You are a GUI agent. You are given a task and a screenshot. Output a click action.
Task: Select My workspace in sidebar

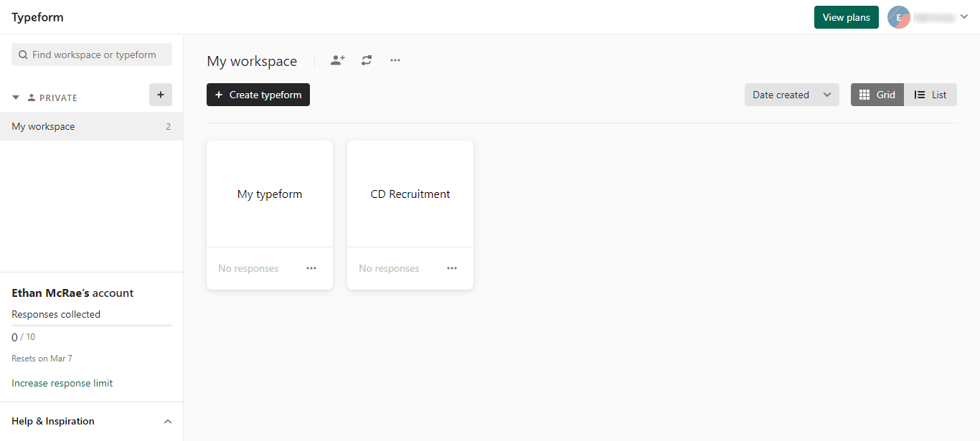tap(92, 126)
